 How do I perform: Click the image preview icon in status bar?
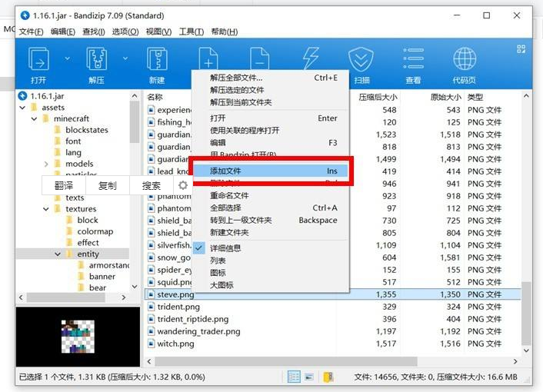[x=309, y=377]
